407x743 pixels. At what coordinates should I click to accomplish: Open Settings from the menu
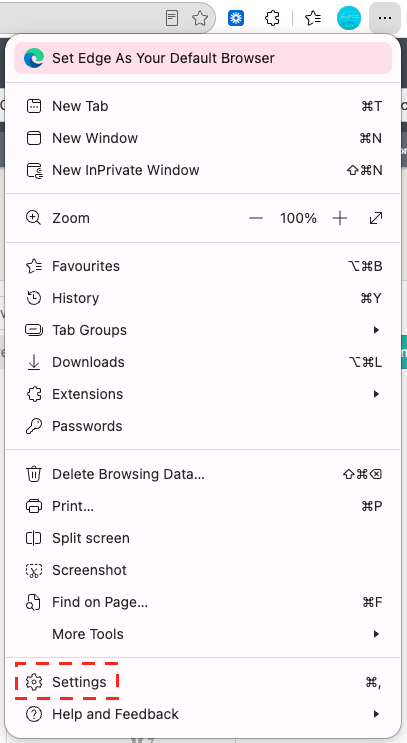[x=203, y=682]
